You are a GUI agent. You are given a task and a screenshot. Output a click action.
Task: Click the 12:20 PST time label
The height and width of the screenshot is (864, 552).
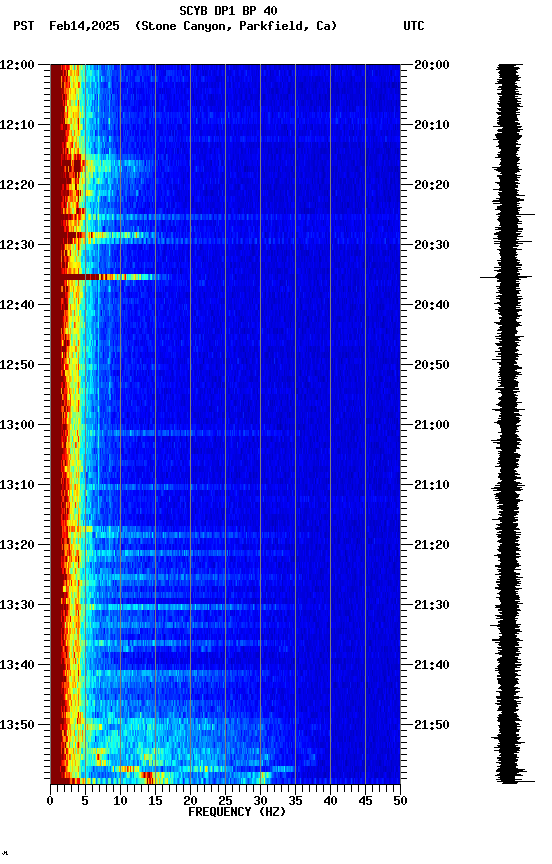(x=17, y=185)
